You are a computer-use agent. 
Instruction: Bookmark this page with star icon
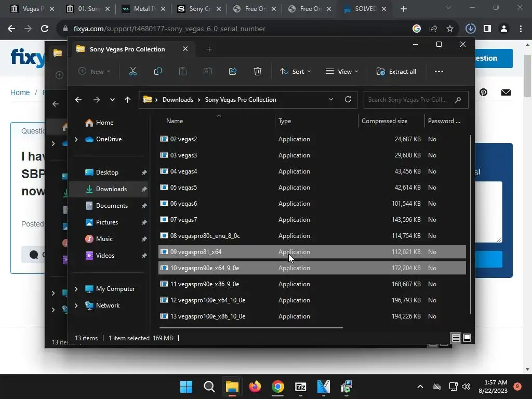(x=449, y=29)
